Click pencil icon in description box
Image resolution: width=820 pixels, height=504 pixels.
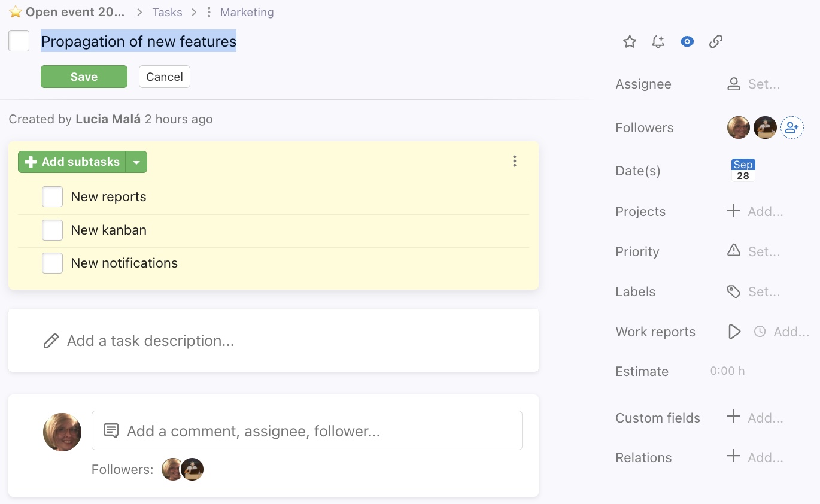coord(51,341)
